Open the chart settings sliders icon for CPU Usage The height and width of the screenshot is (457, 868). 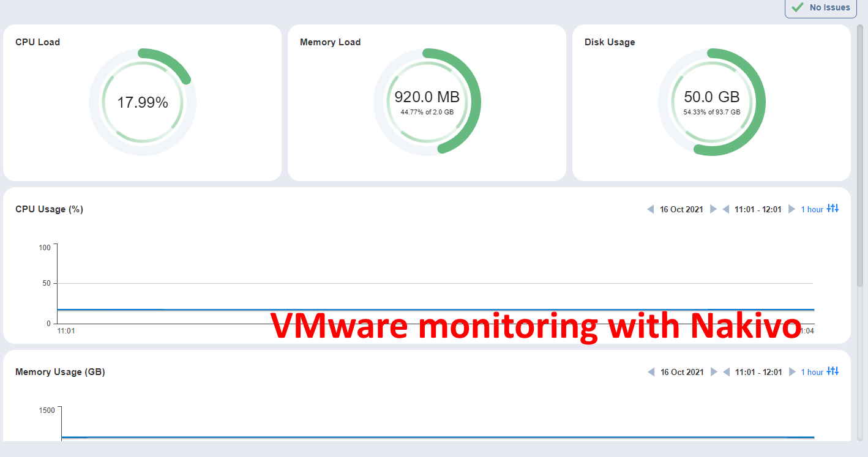832,209
